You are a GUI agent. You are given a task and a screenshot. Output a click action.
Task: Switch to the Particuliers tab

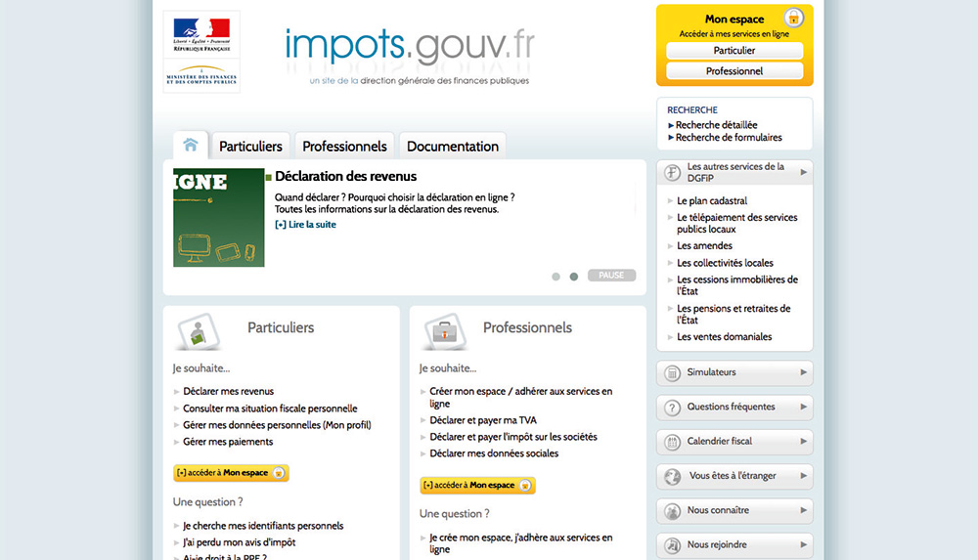250,146
